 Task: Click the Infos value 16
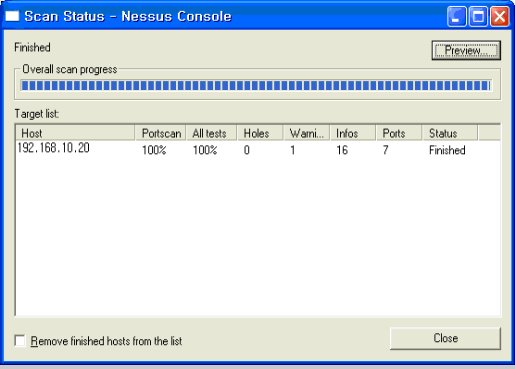point(342,150)
